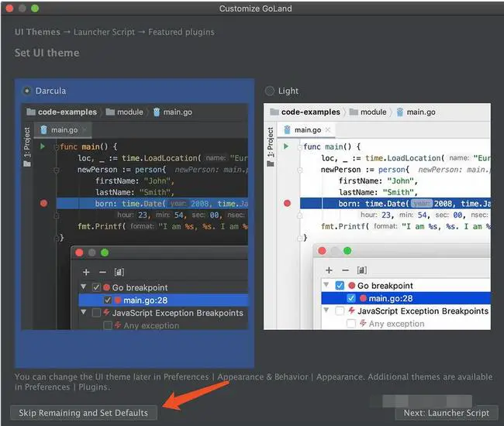Click Next: Launcher Script button
This screenshot has width=504, height=426.
(x=446, y=413)
